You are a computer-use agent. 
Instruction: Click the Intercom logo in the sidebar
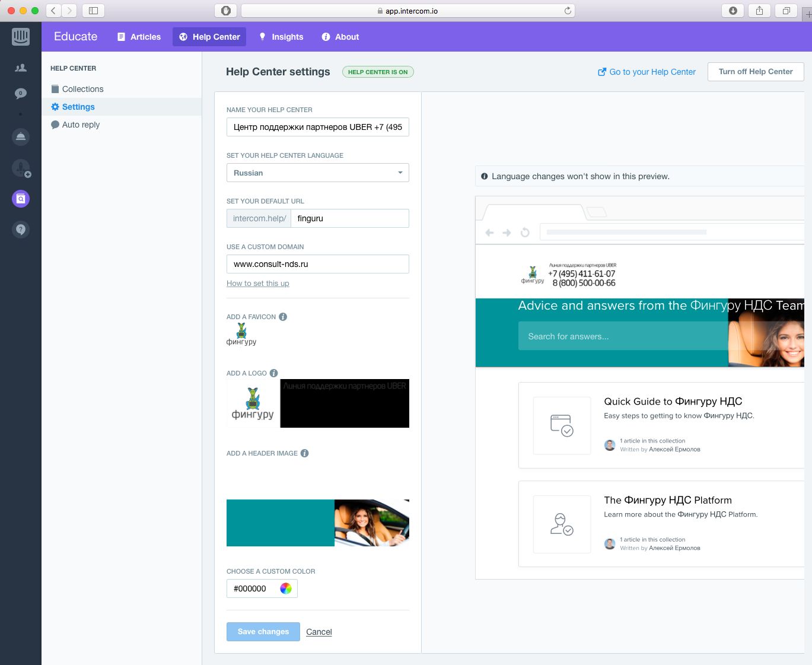pyautogui.click(x=21, y=37)
